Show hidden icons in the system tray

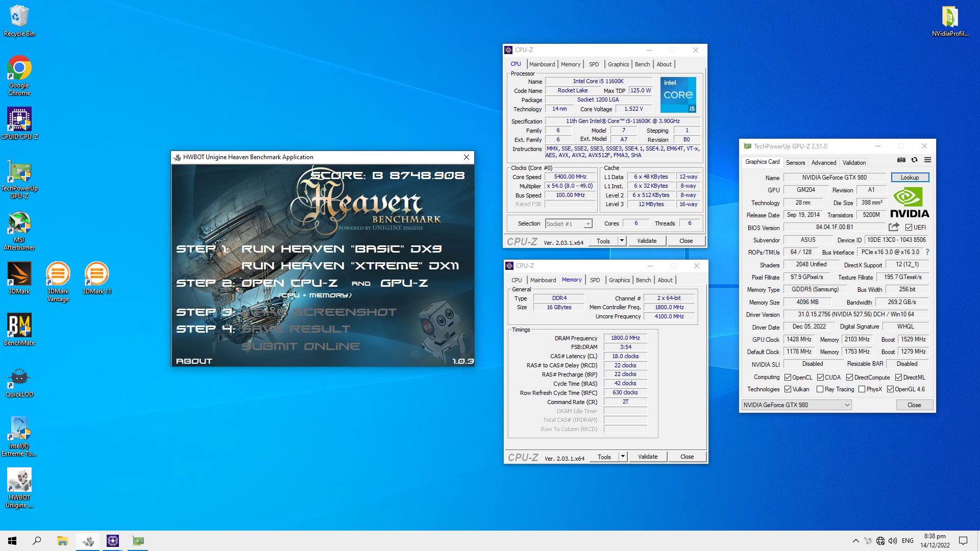855,541
